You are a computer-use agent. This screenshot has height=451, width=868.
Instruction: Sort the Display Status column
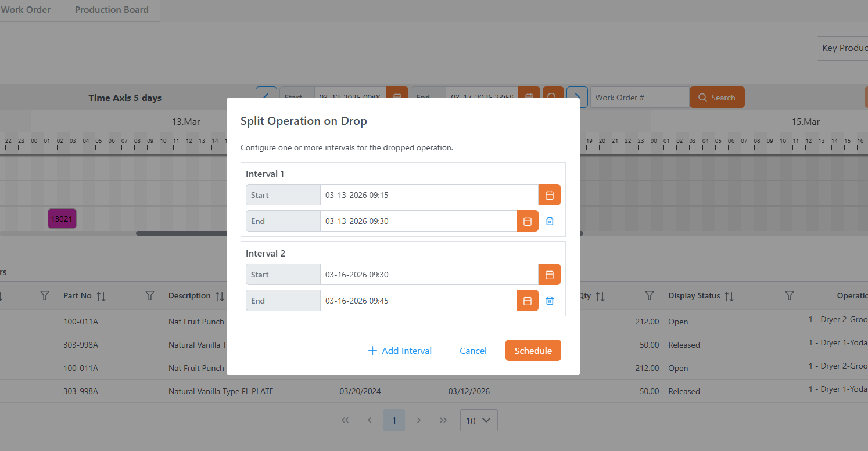729,296
